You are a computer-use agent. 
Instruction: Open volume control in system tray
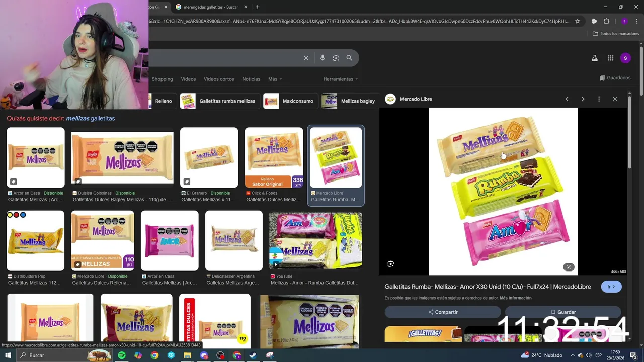tap(588, 355)
